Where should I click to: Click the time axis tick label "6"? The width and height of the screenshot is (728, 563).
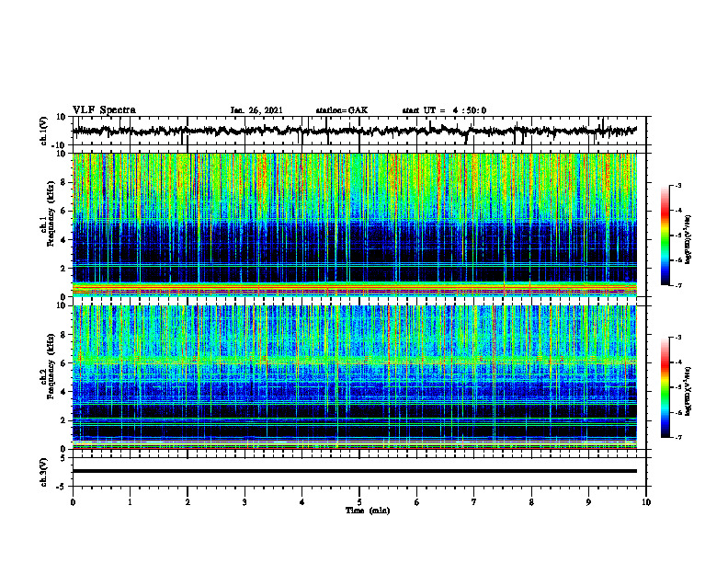417,502
